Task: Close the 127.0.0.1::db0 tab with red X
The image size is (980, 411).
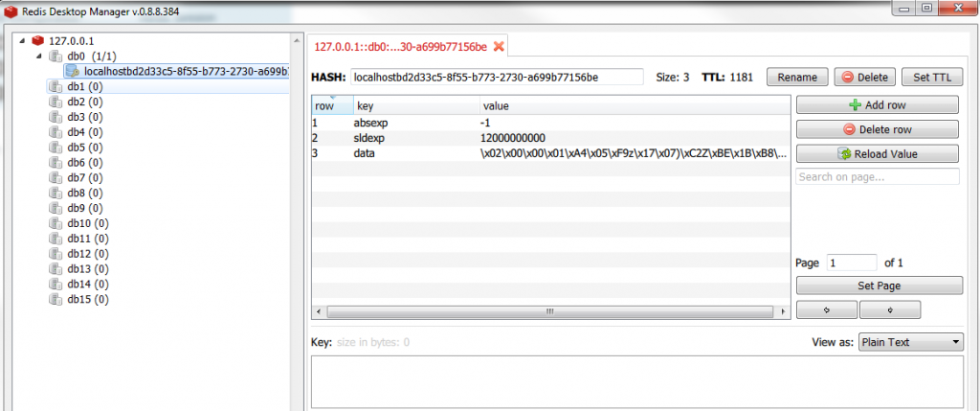Action: 499,46
